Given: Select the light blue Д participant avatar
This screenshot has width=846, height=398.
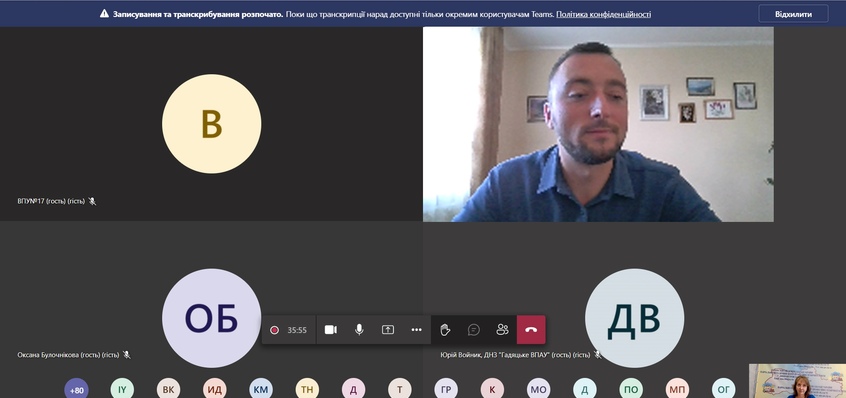Looking at the screenshot, I should 585,389.
